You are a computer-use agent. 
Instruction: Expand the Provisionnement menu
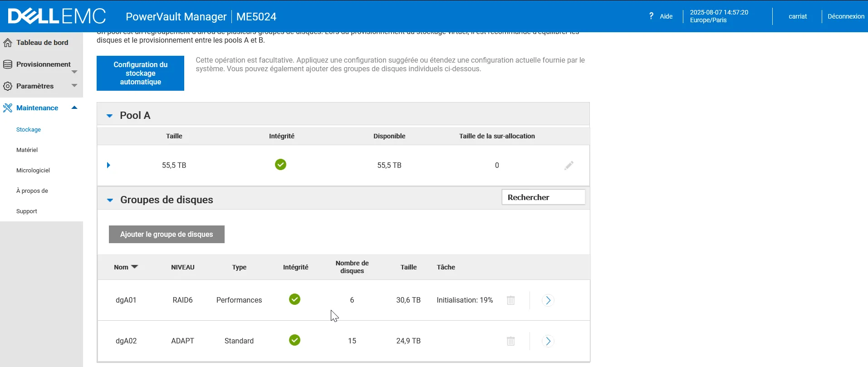pyautogui.click(x=74, y=72)
